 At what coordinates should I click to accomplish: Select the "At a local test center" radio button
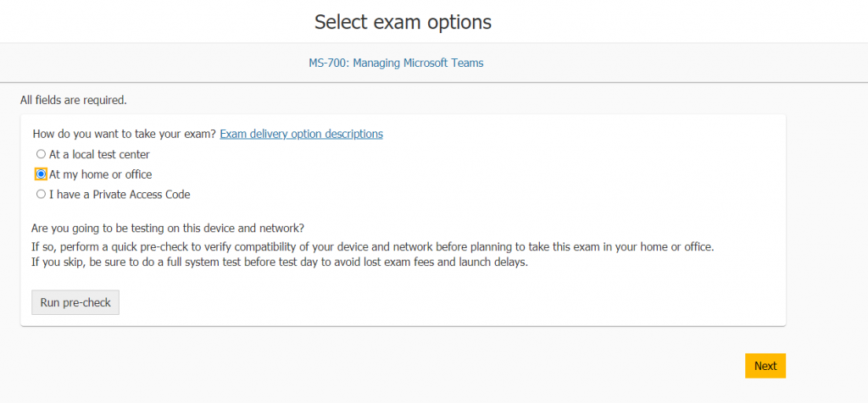tap(41, 154)
